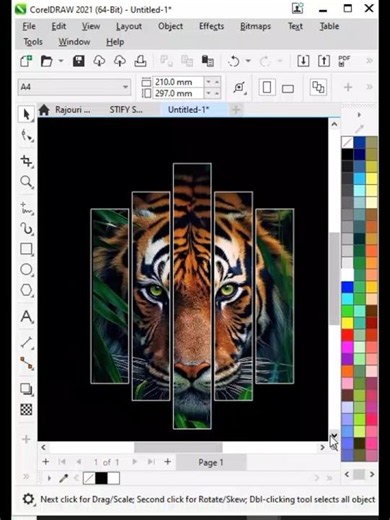Open the A4 page size dropdown
This screenshot has width=390, height=520.
coord(125,87)
